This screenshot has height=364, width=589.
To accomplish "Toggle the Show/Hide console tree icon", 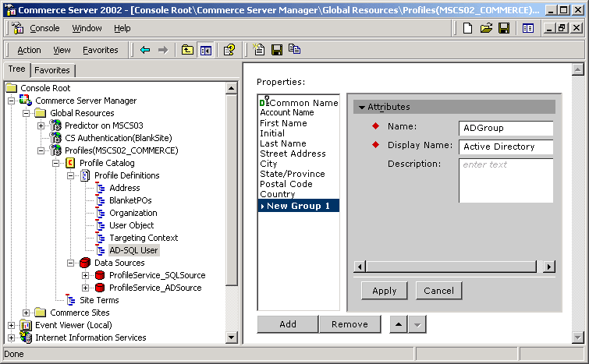I will coord(206,50).
